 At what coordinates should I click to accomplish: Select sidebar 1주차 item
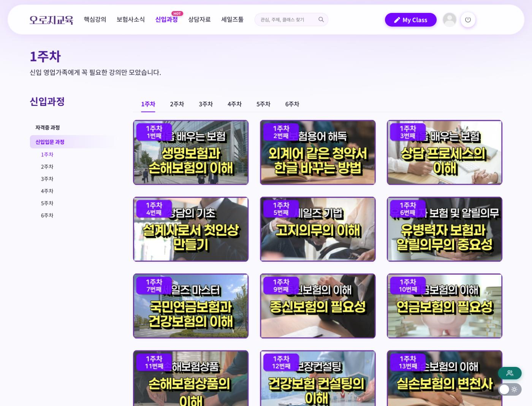(x=47, y=155)
